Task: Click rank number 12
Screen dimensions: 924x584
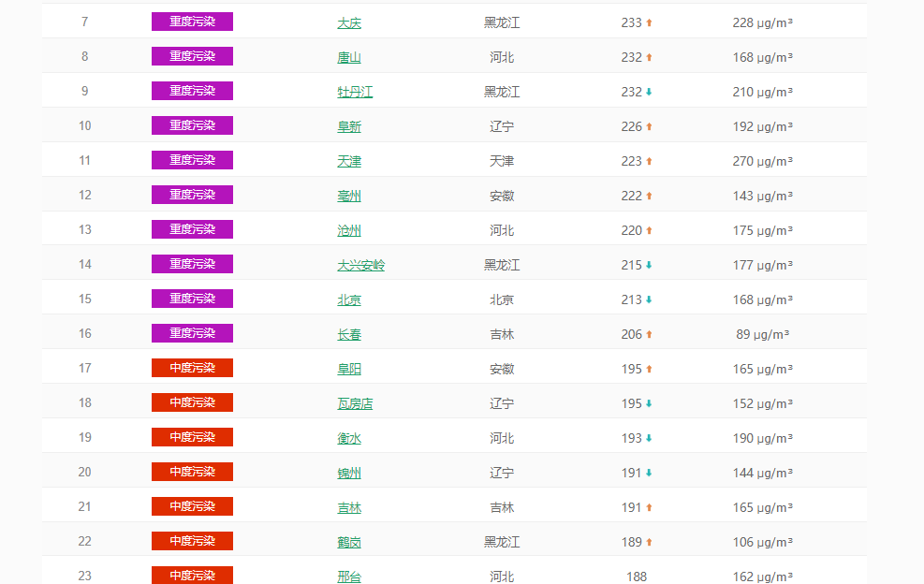Action: point(85,195)
